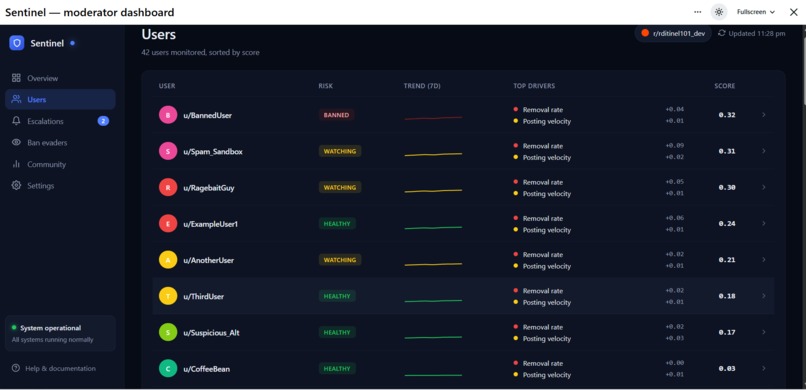Click the SCORE column header
The image size is (806, 390).
[724, 86]
